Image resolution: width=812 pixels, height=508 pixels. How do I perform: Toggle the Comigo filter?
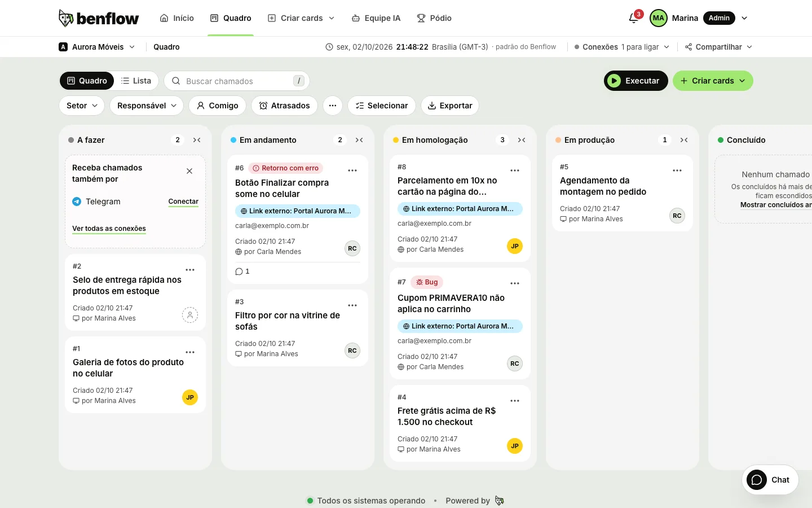tap(218, 106)
